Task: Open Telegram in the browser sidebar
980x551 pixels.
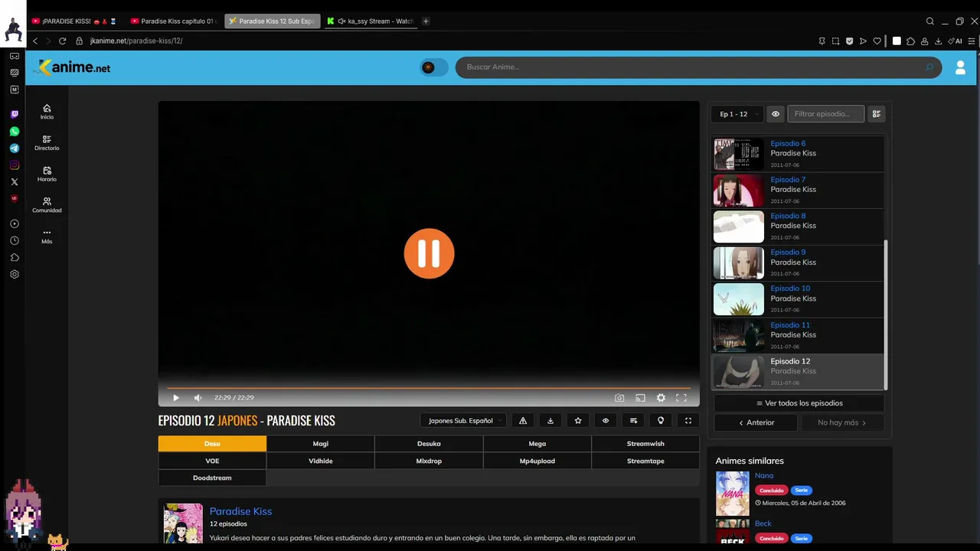Action: (x=14, y=148)
